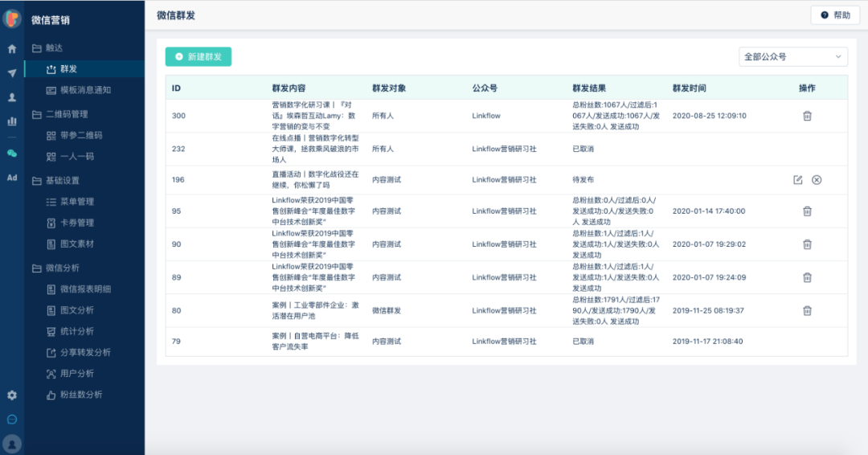This screenshot has width=868, height=455.
Task: Click the 微信群发 page title
Action: coord(176,15)
